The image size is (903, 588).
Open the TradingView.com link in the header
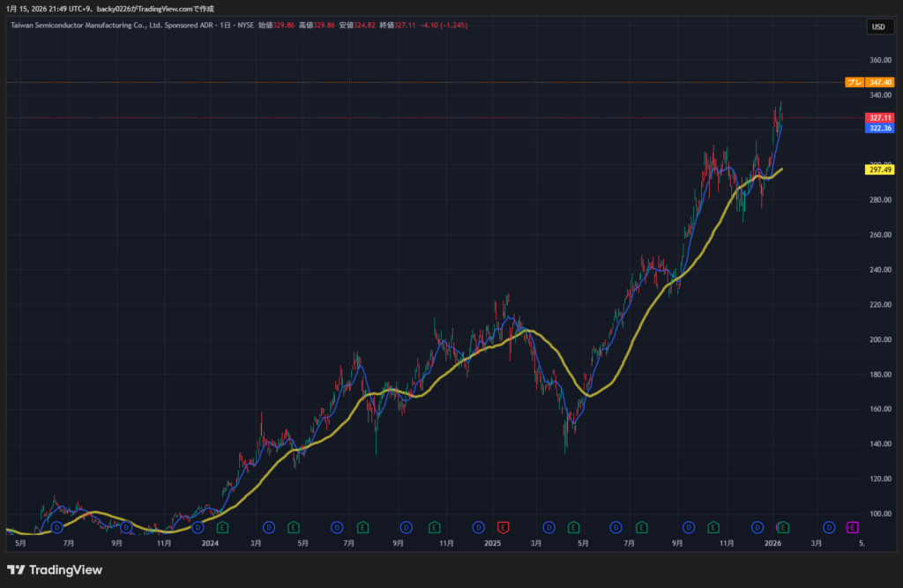tap(164, 9)
